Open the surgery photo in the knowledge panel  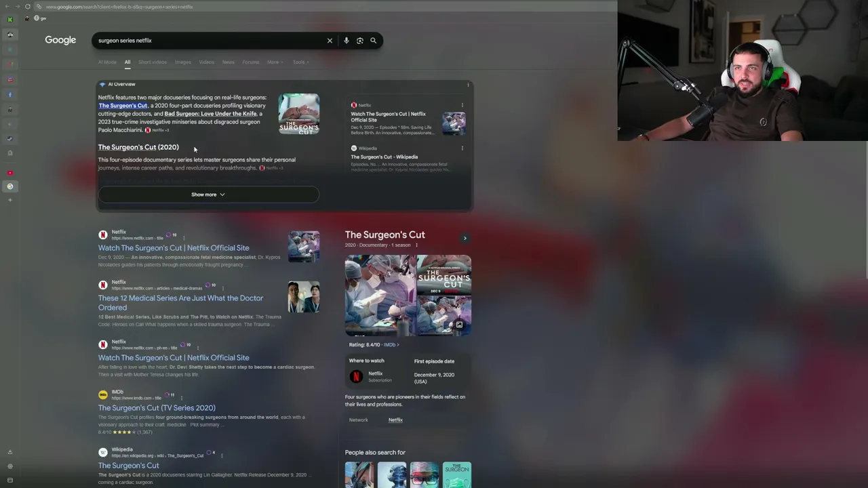pyautogui.click(x=380, y=296)
